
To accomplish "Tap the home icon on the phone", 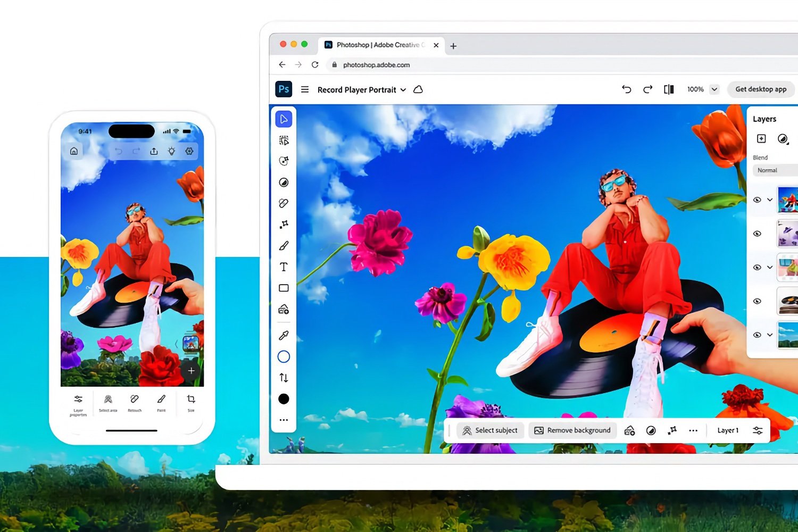I will pos(74,151).
